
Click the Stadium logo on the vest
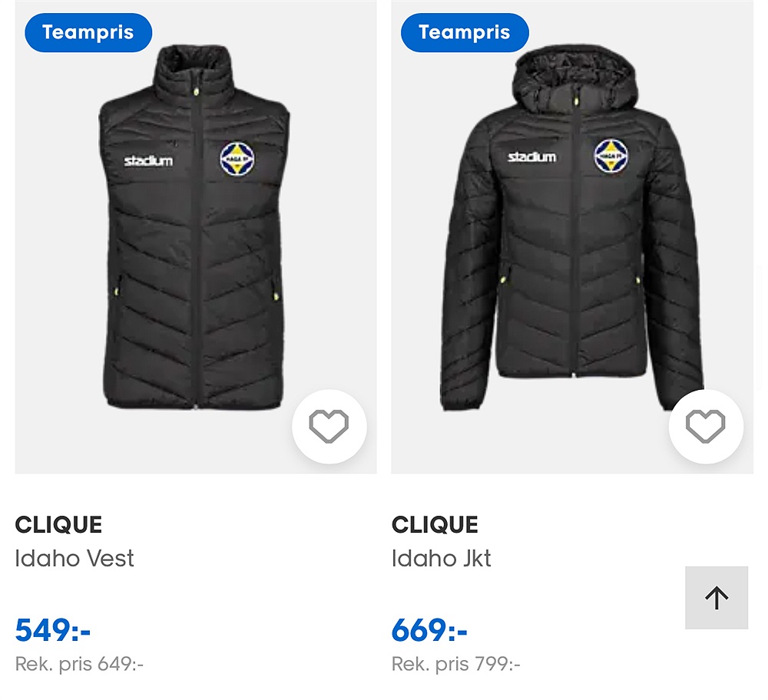(148, 161)
